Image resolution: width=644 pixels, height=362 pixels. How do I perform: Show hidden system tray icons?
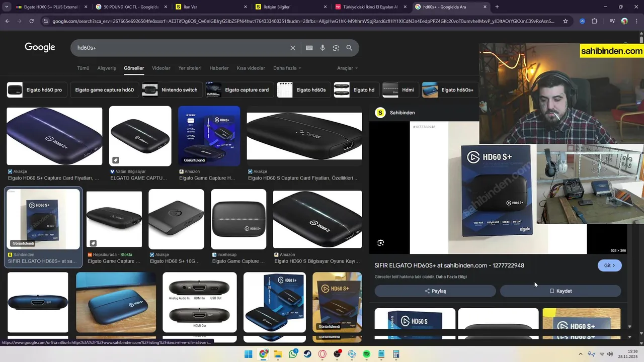[x=580, y=354]
